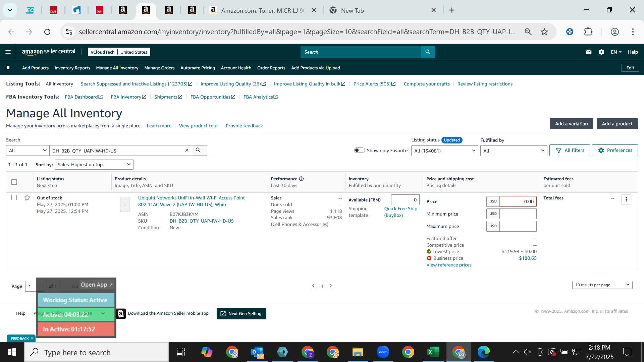
Task: Click Open App overlay button
Action: click(x=97, y=285)
